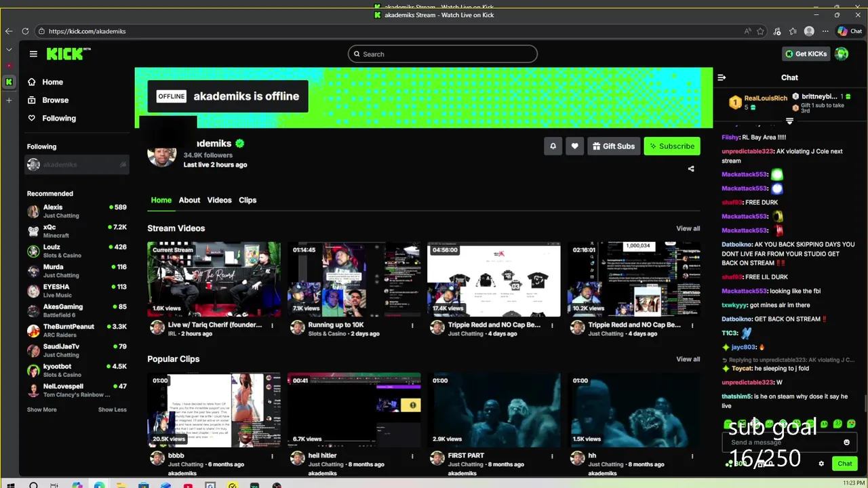The width and height of the screenshot is (868, 488).
Task: Click Read aloud icon in address bar
Action: click(747, 31)
